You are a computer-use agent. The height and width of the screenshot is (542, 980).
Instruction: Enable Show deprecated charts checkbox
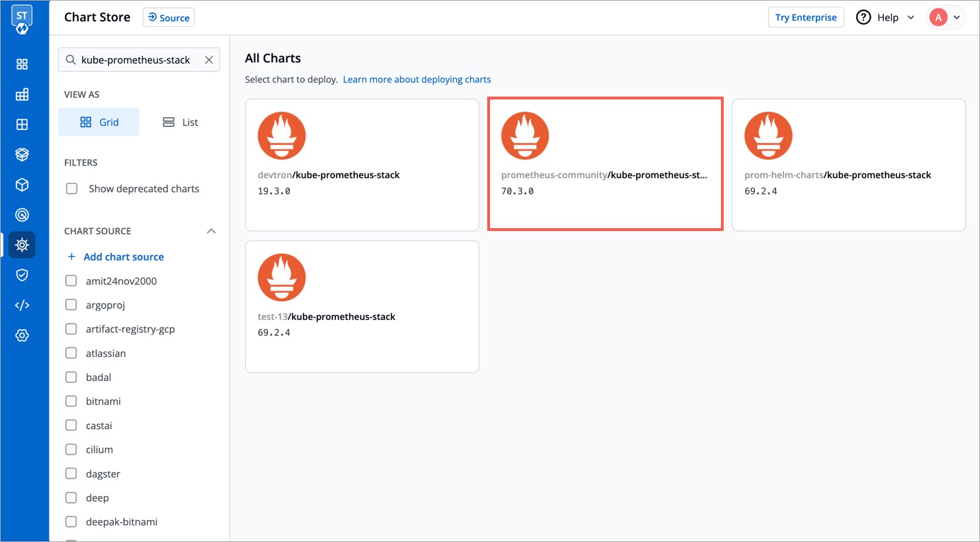[72, 188]
